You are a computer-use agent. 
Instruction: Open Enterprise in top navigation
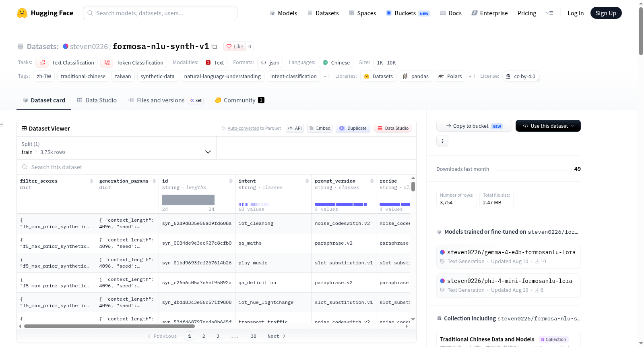tap(489, 13)
